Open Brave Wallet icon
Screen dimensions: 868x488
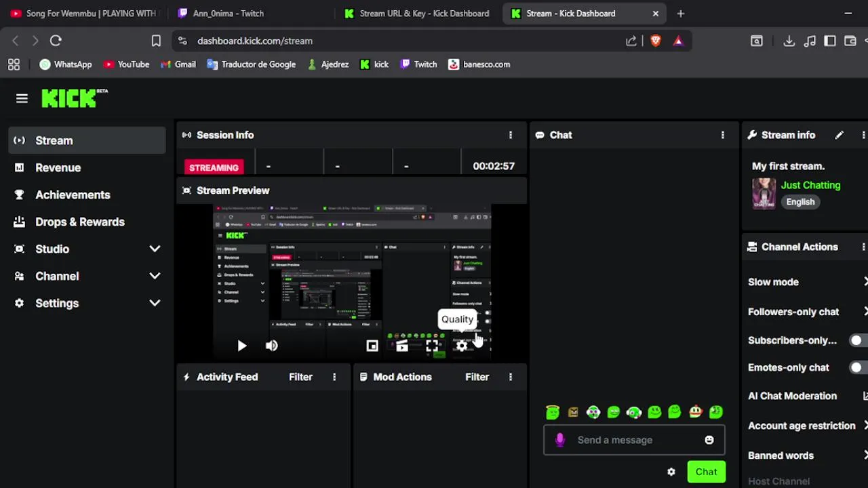(x=850, y=41)
